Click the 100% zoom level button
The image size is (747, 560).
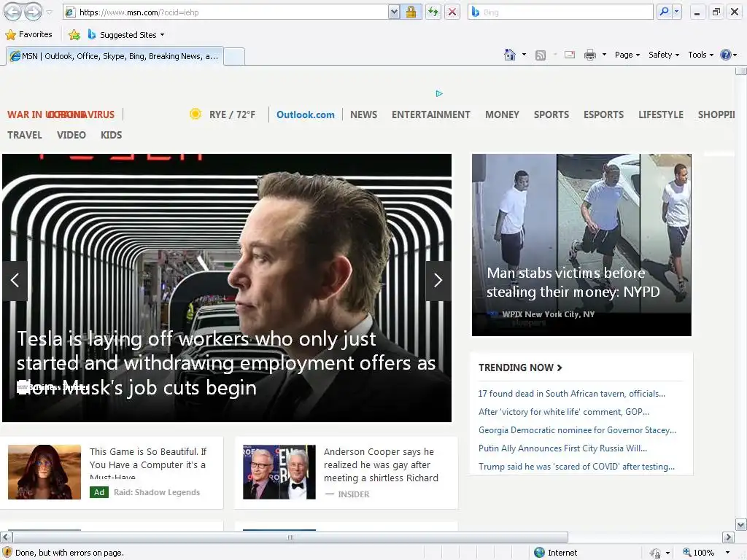[698, 553]
